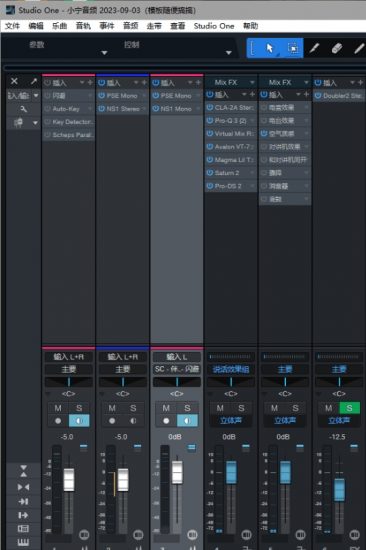
Task: Toggle power on Pro-DS 2 insert
Action: [210, 186]
